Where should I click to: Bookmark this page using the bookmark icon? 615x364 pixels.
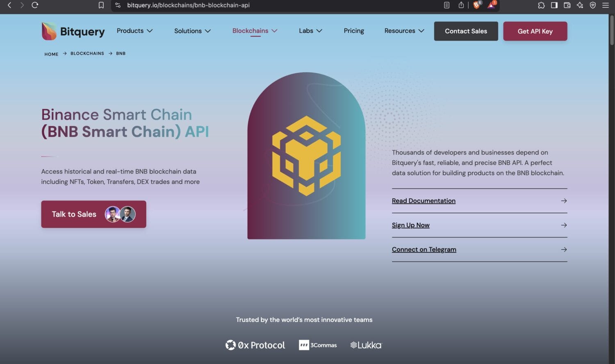coord(101,5)
